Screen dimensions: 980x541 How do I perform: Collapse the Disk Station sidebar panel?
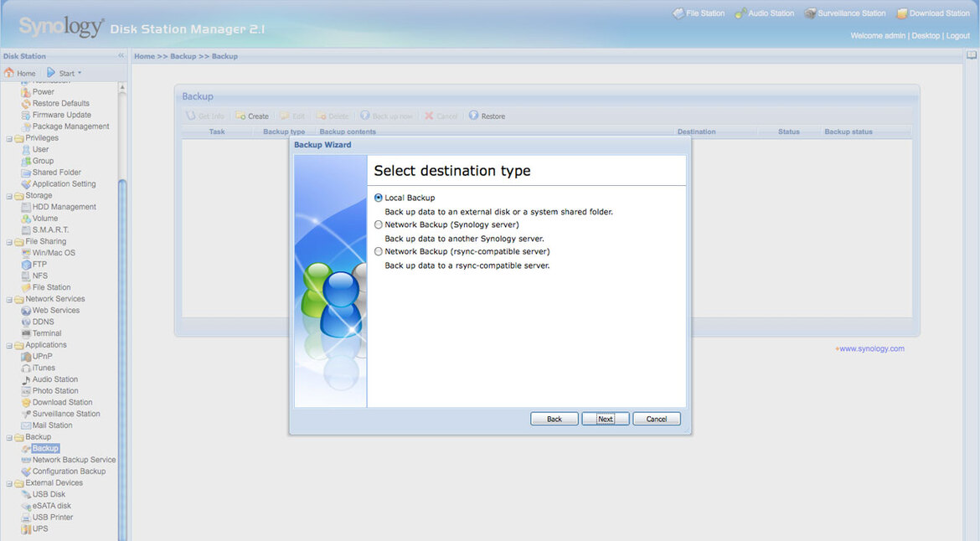tap(121, 55)
